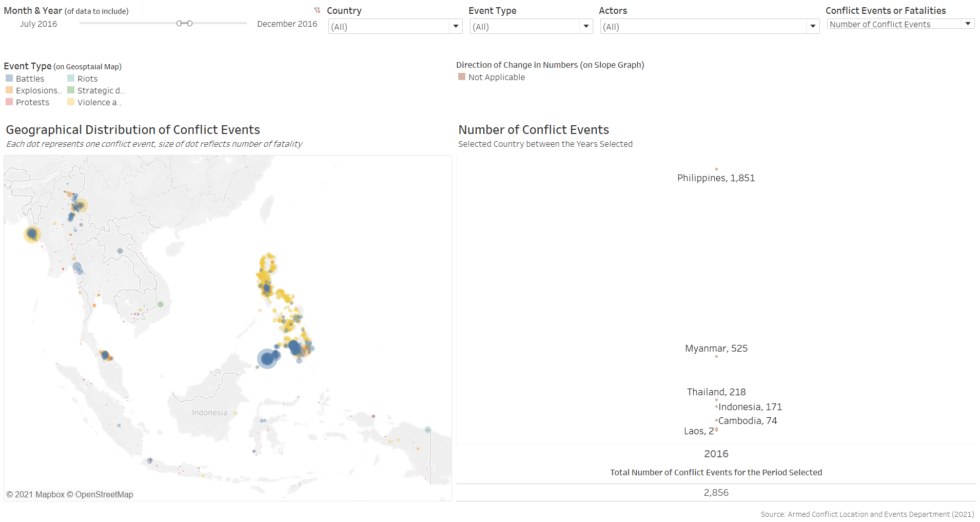Expand the Event Type dropdown
Viewport: 980px width, 522px height.
coord(585,26)
